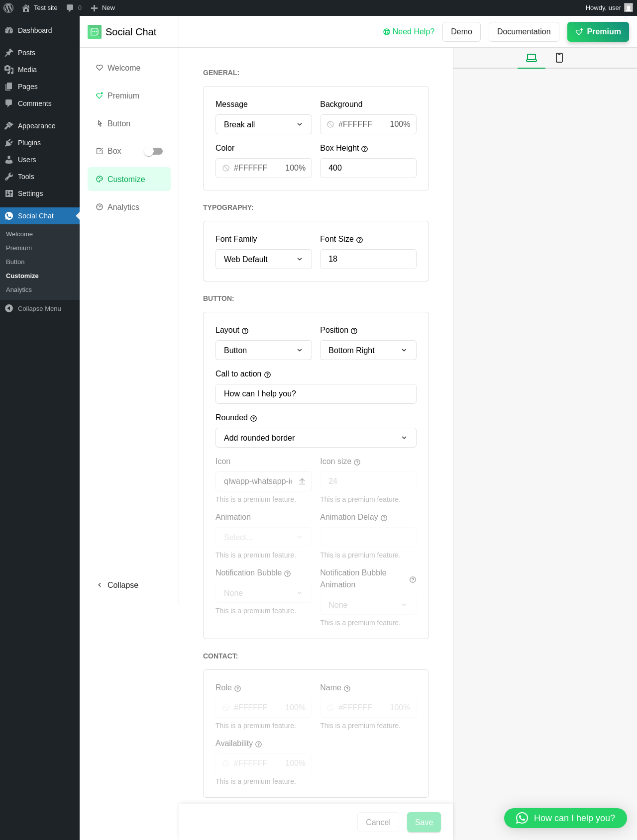Open the Background color picker swatch
This screenshot has height=840, width=637.
(x=330, y=124)
